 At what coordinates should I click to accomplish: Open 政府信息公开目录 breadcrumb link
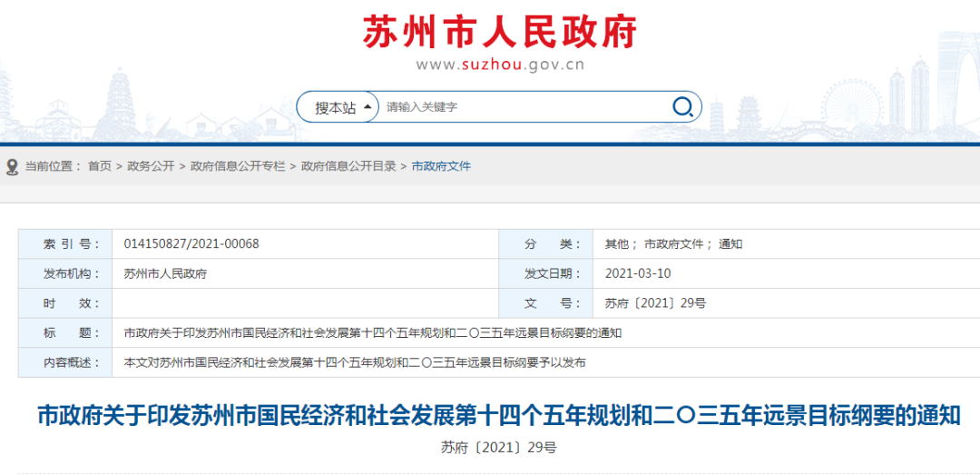pyautogui.click(x=348, y=166)
